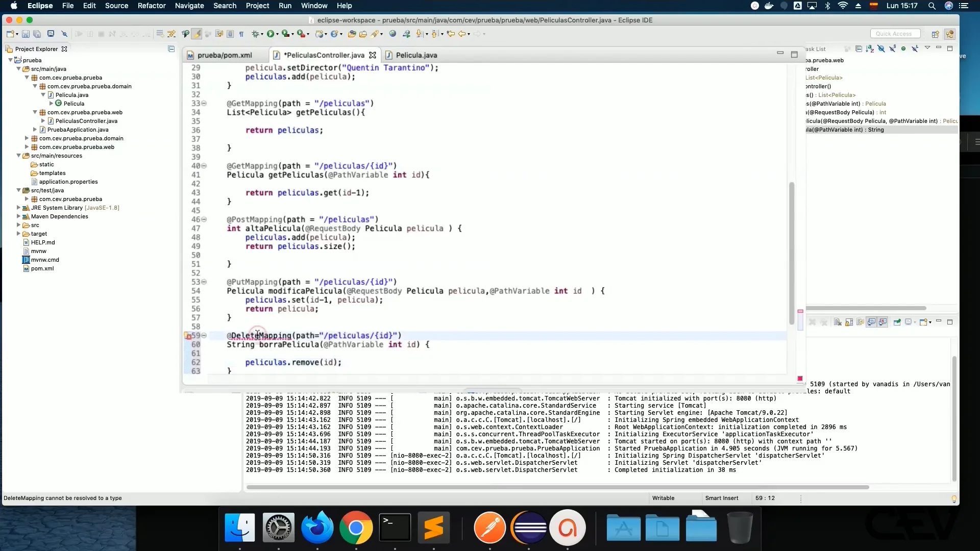Image resolution: width=980 pixels, height=551 pixels.
Task: Switch to the Pelicula.java tab
Action: (x=416, y=55)
